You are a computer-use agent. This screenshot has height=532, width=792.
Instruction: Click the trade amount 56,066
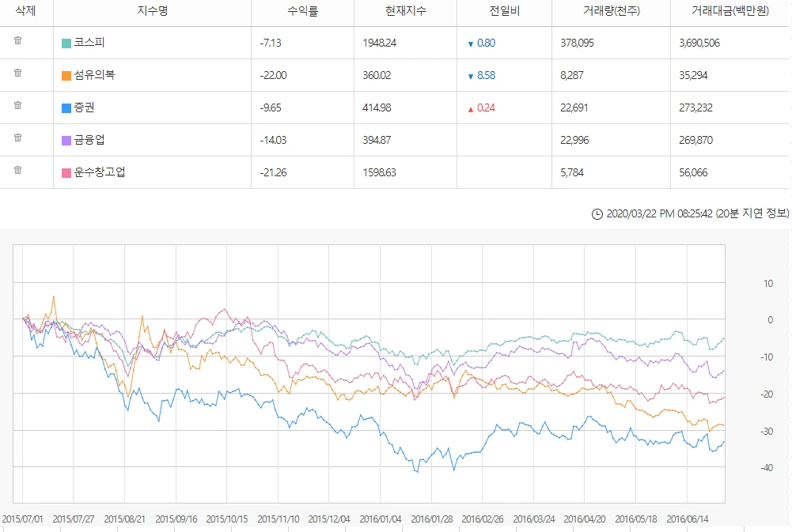point(694,172)
